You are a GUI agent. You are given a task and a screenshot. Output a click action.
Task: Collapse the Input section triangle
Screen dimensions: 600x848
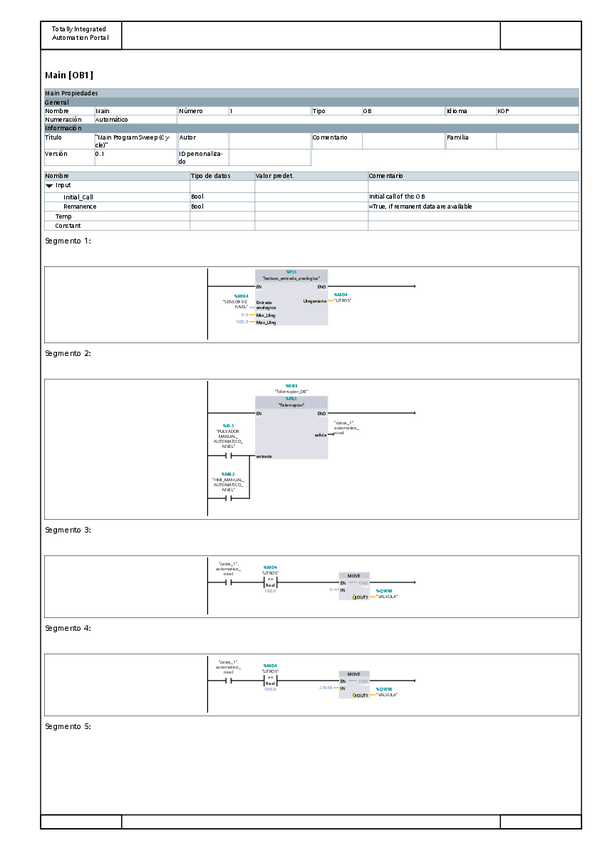(x=49, y=185)
